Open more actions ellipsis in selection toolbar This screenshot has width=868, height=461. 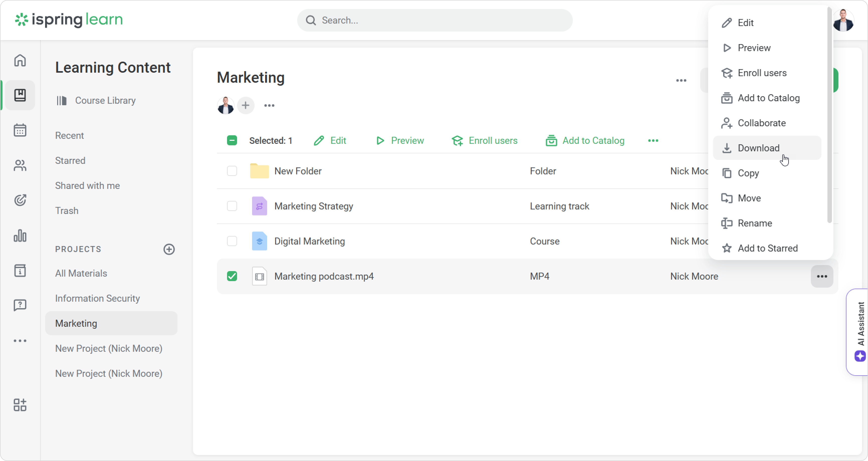[653, 141]
